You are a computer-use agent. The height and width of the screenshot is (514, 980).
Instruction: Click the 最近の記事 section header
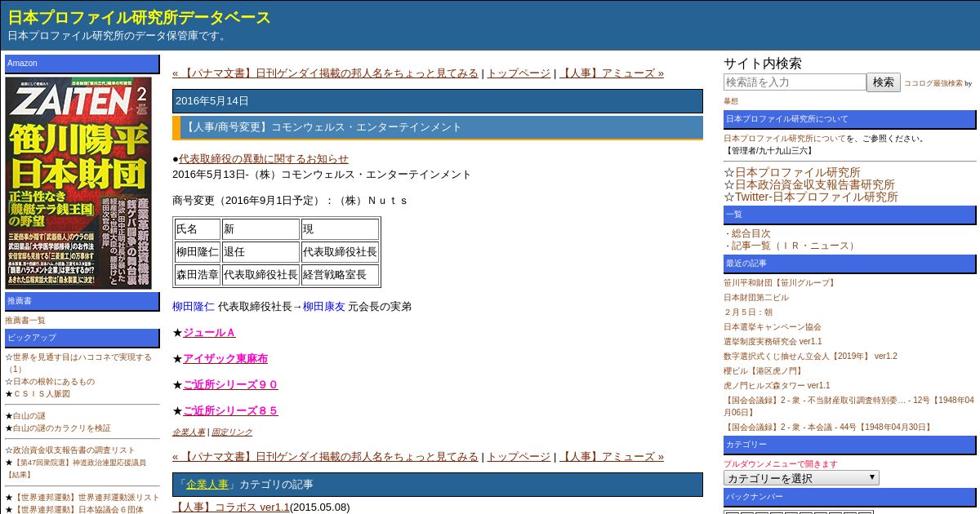pos(850,264)
